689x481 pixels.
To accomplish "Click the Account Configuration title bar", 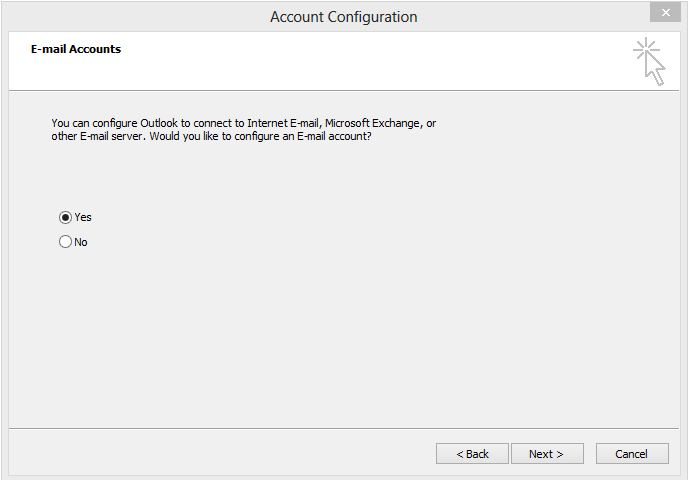I will click(344, 17).
